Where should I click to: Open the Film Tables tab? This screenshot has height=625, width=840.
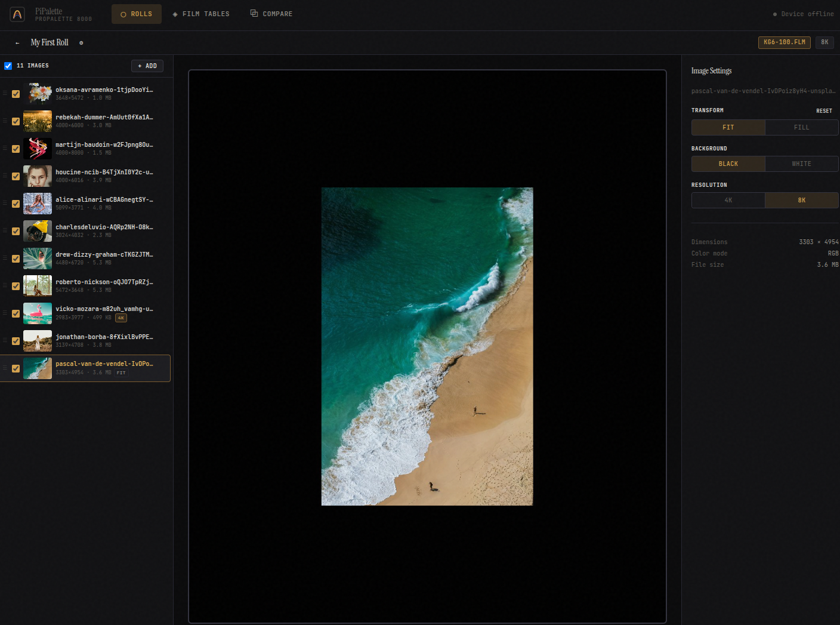[201, 14]
